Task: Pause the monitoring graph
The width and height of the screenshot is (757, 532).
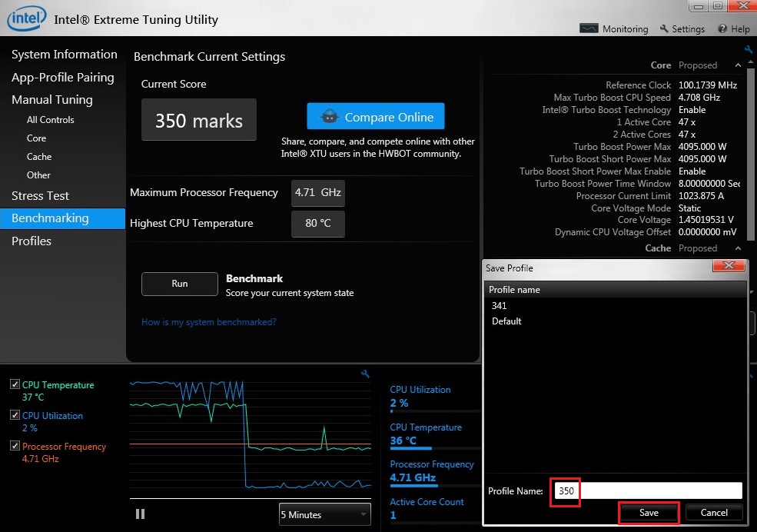Action: [140, 514]
